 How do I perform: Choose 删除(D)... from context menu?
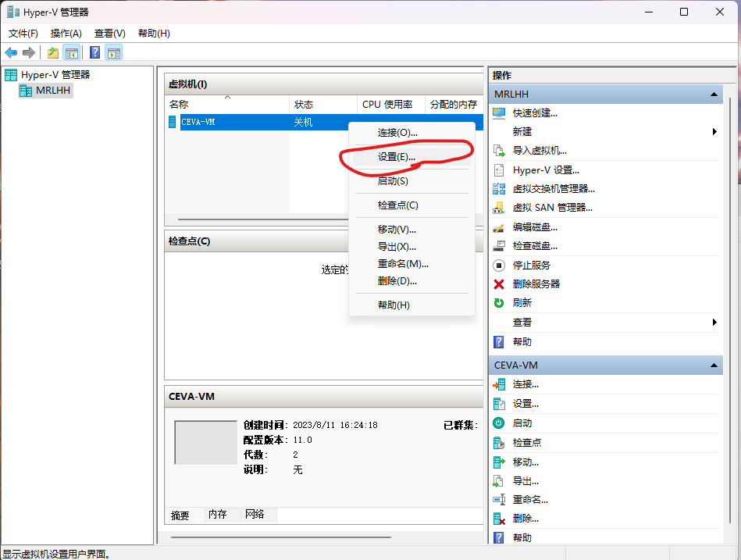[411, 281]
